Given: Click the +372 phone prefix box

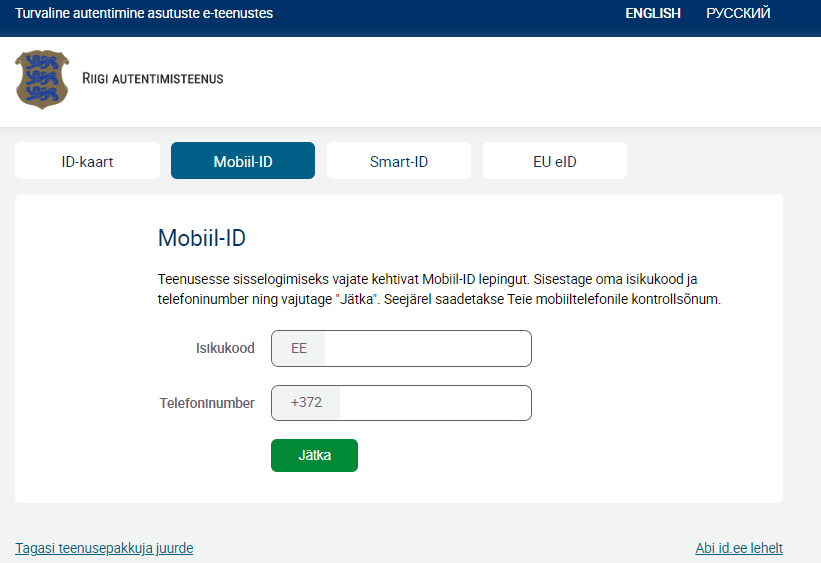Looking at the screenshot, I should click(x=306, y=403).
